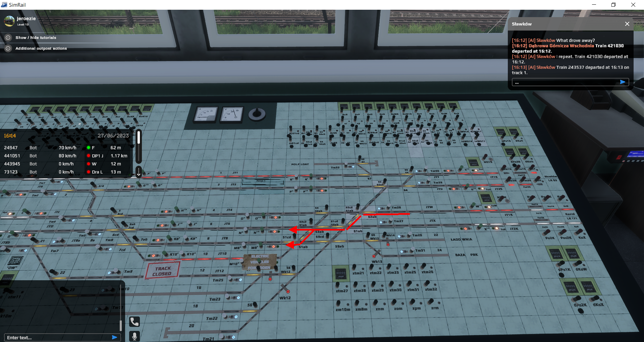644x342 pixels.
Task: Turn the round rotary knob beside the gauges
Action: click(257, 114)
